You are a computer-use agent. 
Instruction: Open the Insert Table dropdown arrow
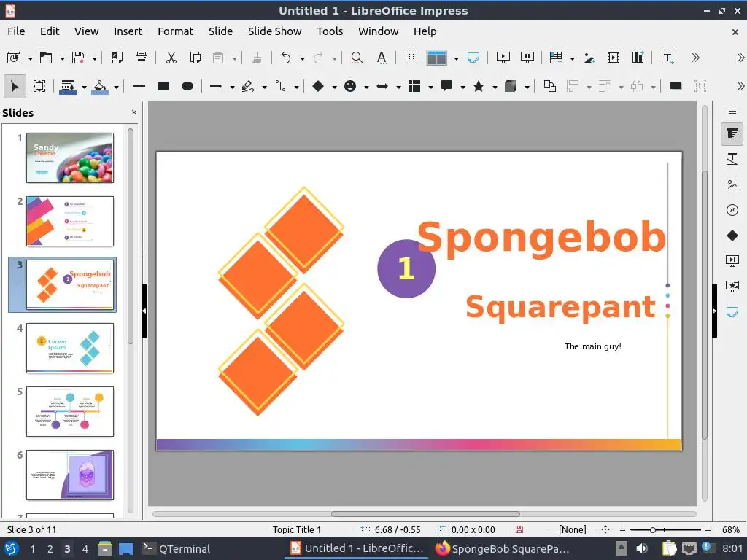coord(572,58)
